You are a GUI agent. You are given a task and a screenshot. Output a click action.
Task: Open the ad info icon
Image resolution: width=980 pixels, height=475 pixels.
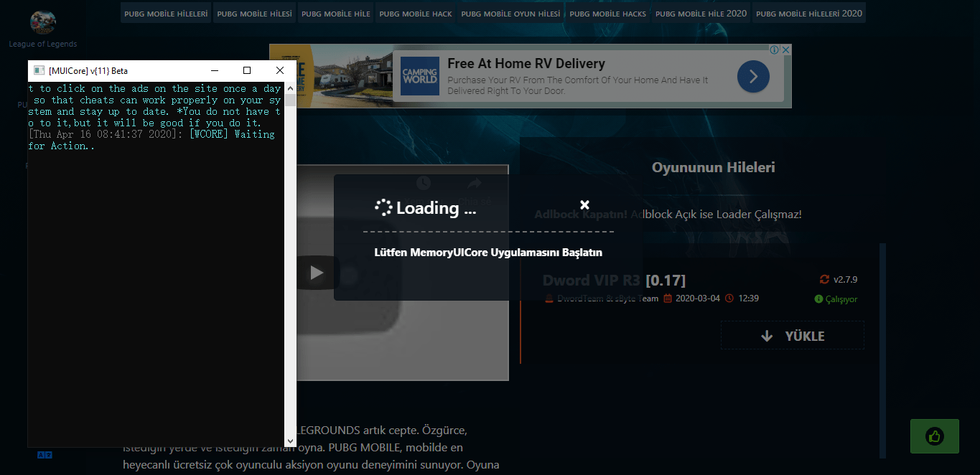[775, 50]
